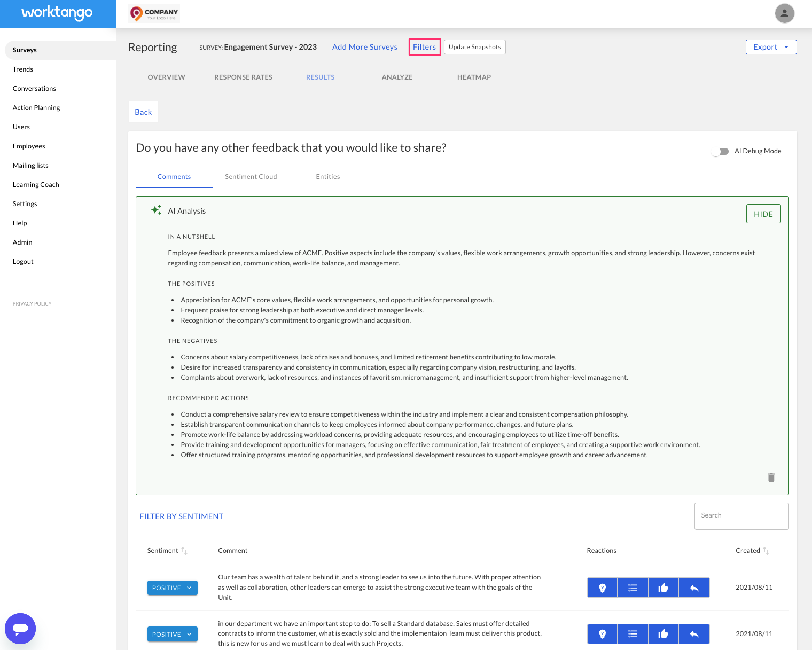Expand first comment's POSITIVE sentiment dropdown

172,588
